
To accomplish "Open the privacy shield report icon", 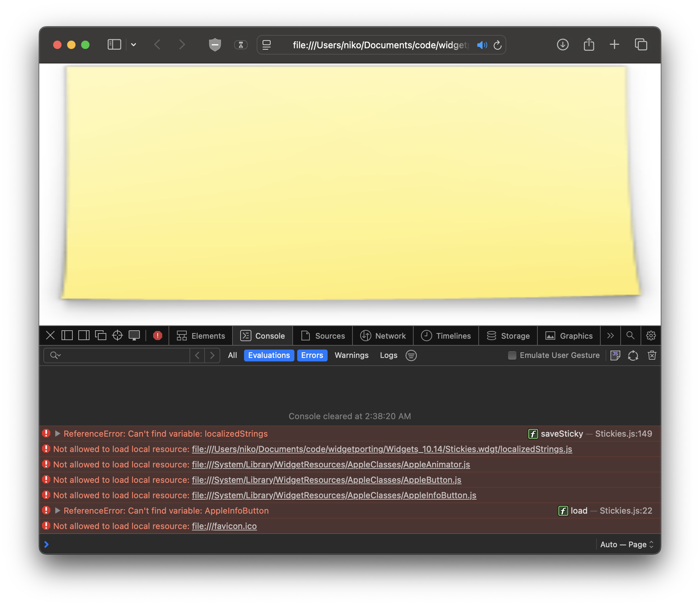I will [215, 45].
